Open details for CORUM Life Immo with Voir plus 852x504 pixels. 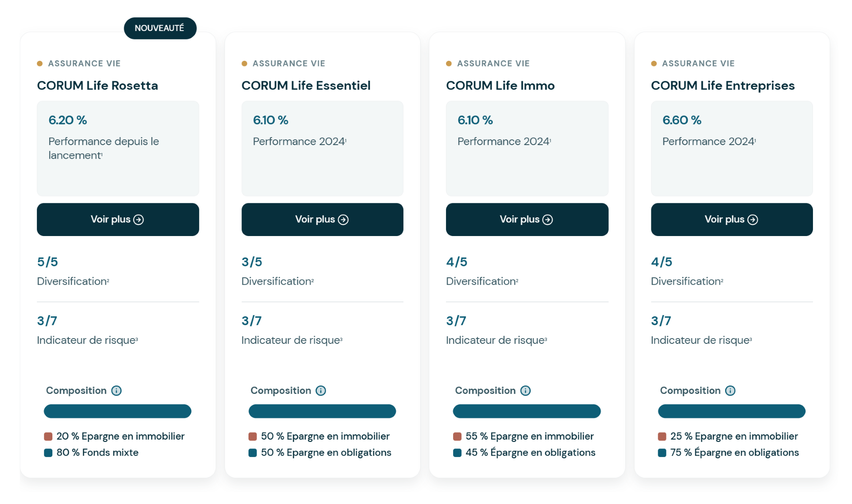coord(527,219)
